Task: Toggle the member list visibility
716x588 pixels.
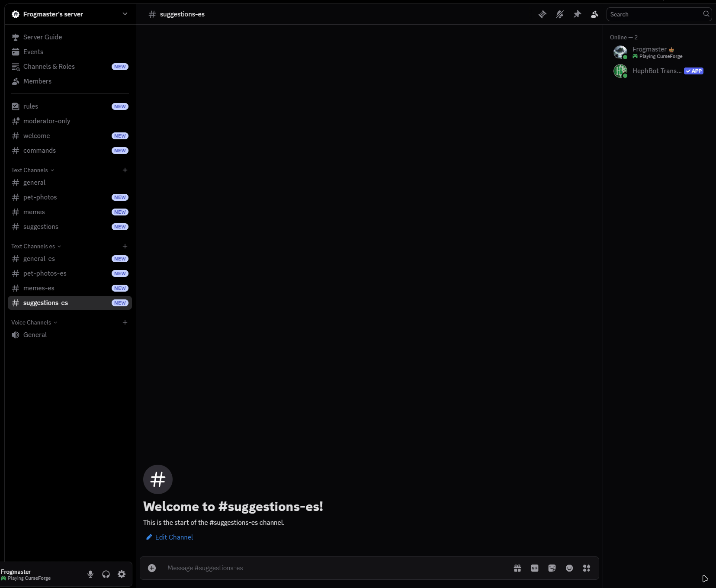Action: [x=594, y=14]
